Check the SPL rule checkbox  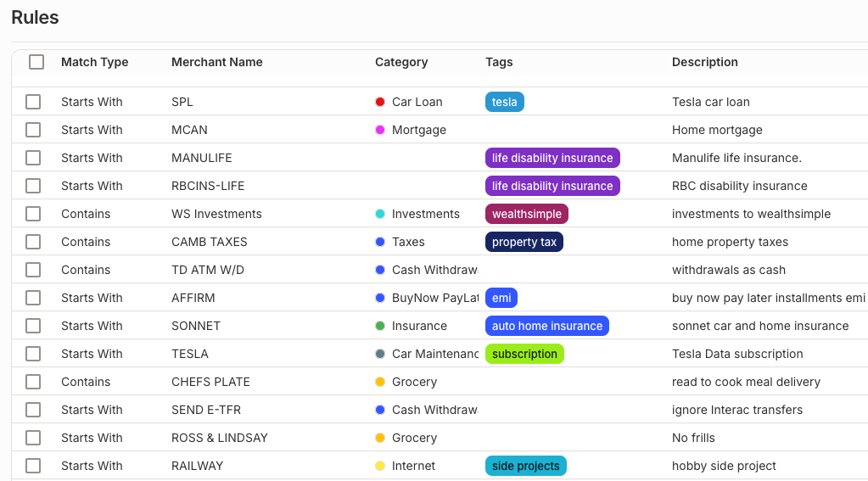[33, 102]
